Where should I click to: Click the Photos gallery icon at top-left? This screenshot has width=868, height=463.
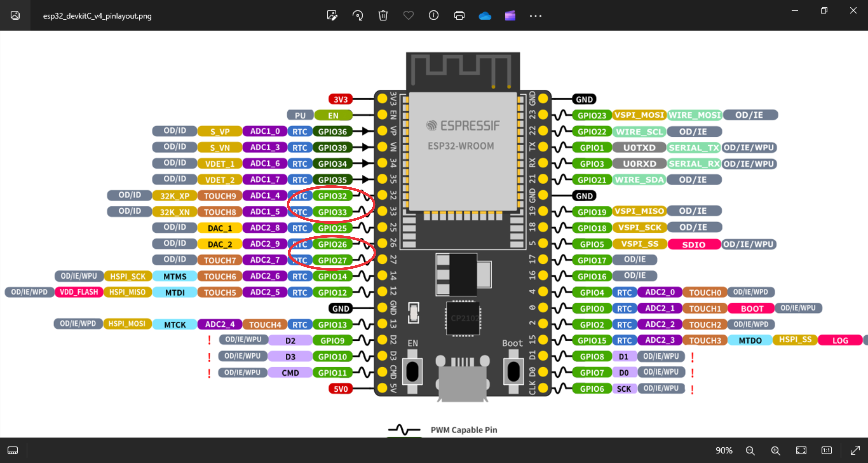tap(15, 16)
